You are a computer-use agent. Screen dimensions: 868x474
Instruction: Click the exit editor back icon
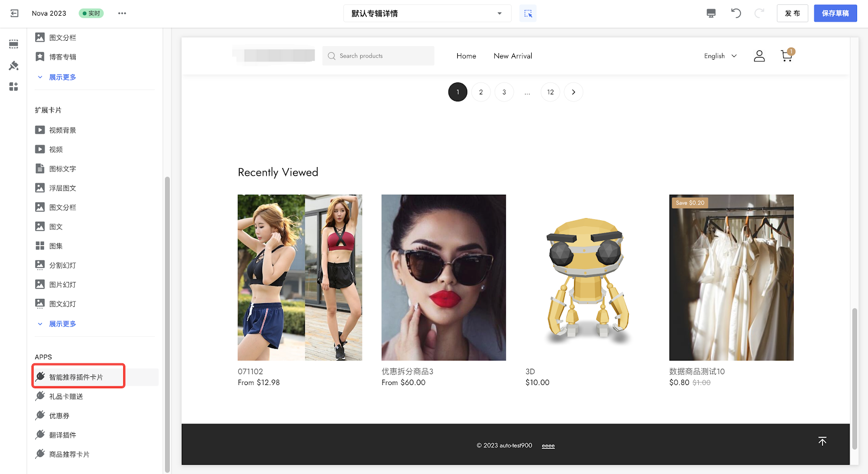[14, 13]
